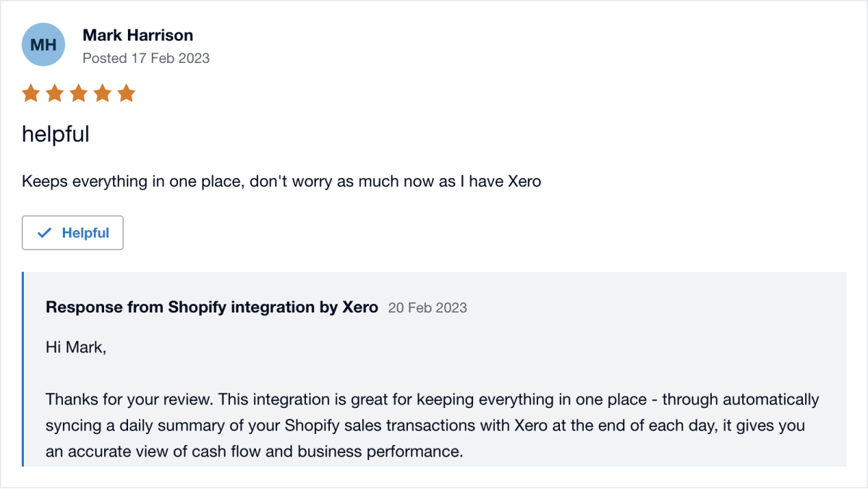The image size is (868, 489).
Task: Click the middle star of the five-star rating
Action: click(79, 93)
